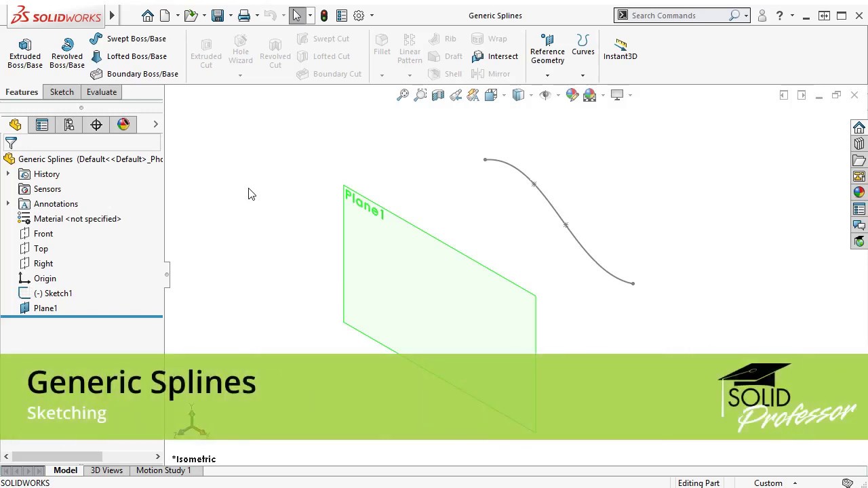This screenshot has width=868, height=488.
Task: Expand Reference Geometry dropdown arrow
Action: coord(547,75)
